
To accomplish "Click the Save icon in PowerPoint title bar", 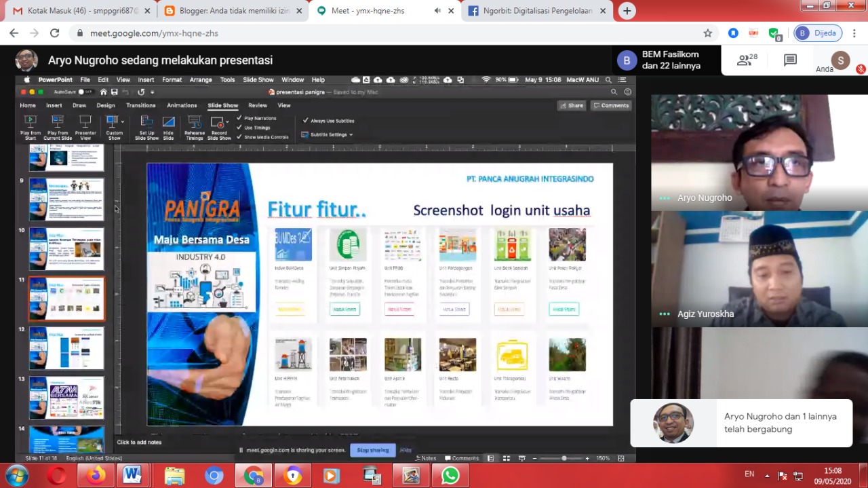I will 114,92.
